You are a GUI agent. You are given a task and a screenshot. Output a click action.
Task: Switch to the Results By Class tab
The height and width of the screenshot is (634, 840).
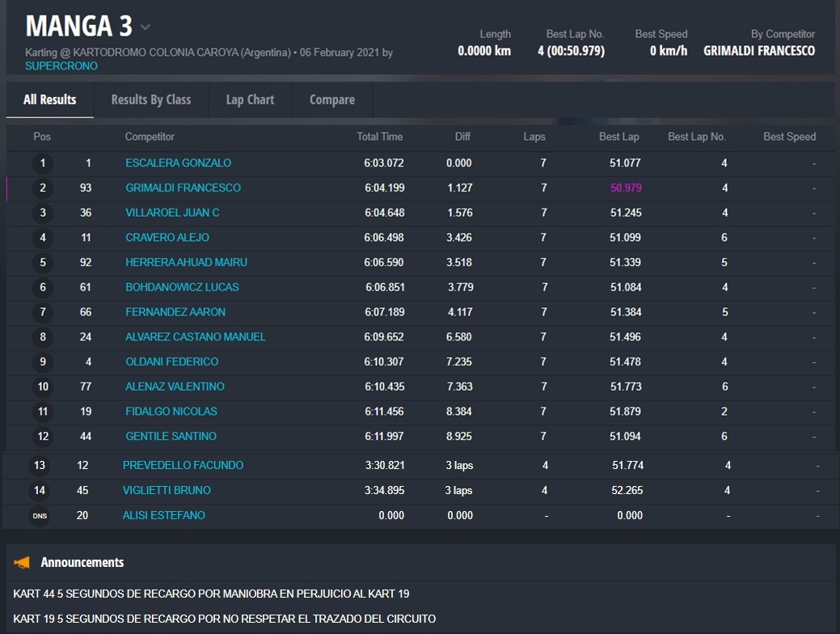(x=151, y=99)
